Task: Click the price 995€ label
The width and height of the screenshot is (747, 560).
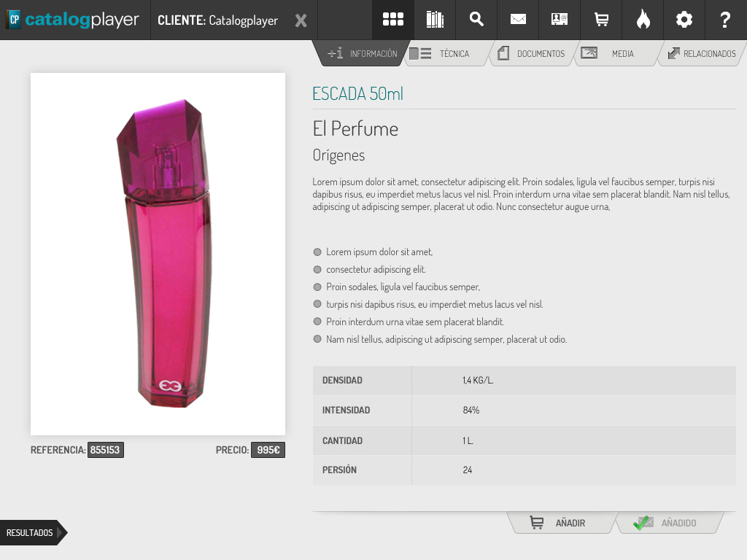Action: (x=268, y=450)
